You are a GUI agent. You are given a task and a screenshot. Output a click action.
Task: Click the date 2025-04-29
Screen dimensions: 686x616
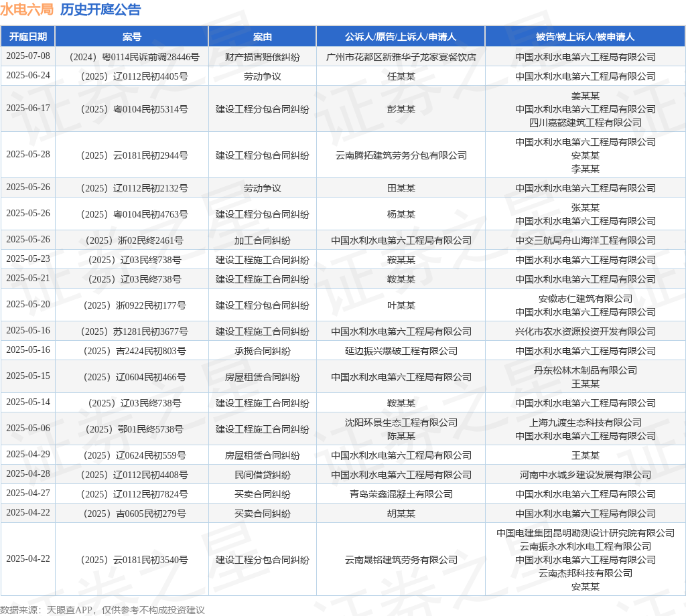tap(28, 454)
